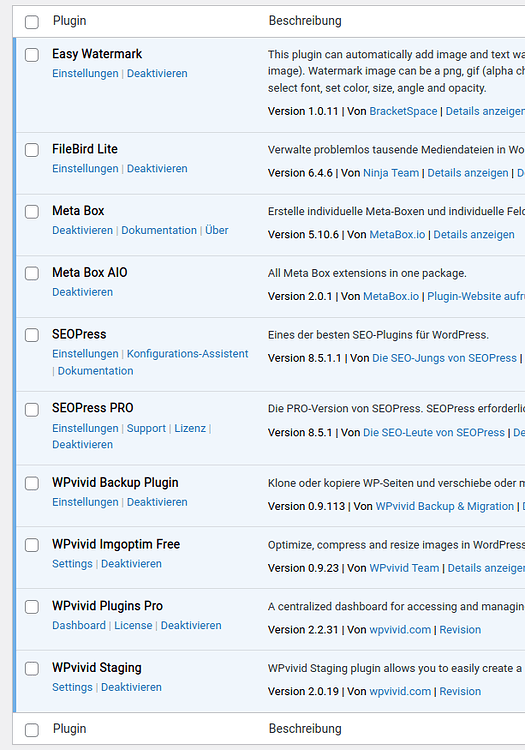Open WPvivid Imgoptim Free Settings
Screen dimensions: 525x750
pyautogui.click(x=72, y=563)
